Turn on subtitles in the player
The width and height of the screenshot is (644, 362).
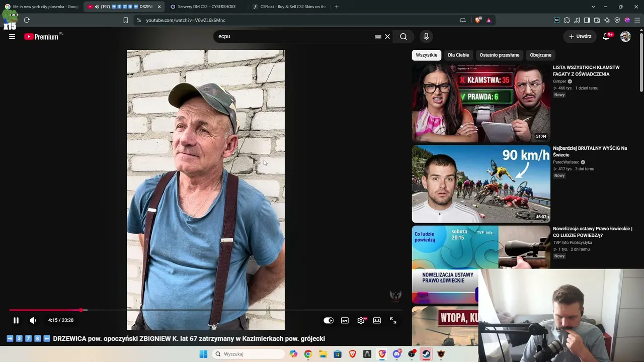(x=345, y=320)
